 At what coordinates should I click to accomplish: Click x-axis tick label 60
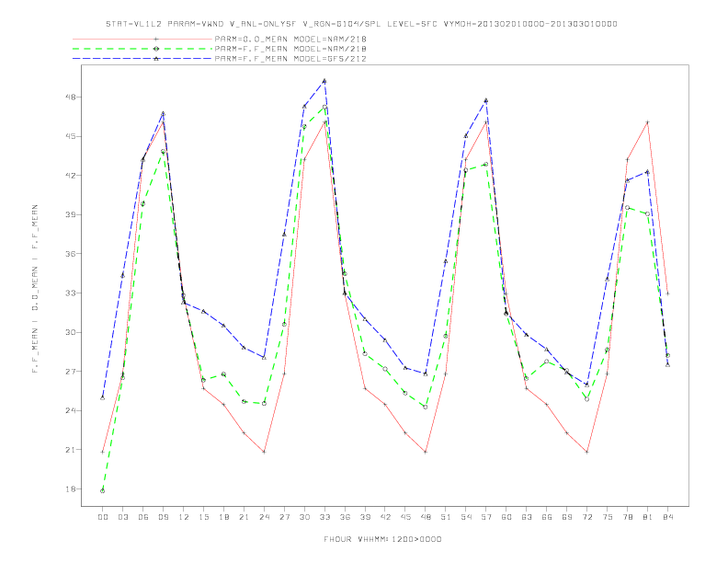pos(506,517)
